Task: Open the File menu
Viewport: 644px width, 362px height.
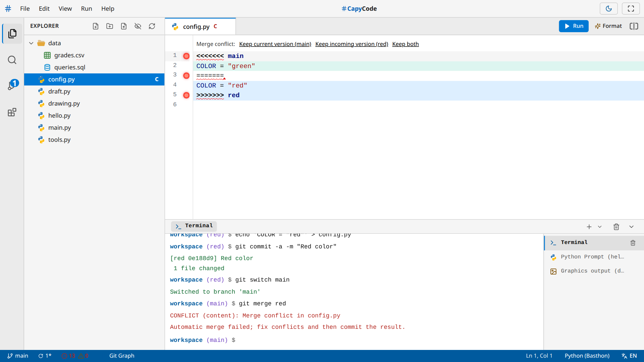Action: [25, 9]
